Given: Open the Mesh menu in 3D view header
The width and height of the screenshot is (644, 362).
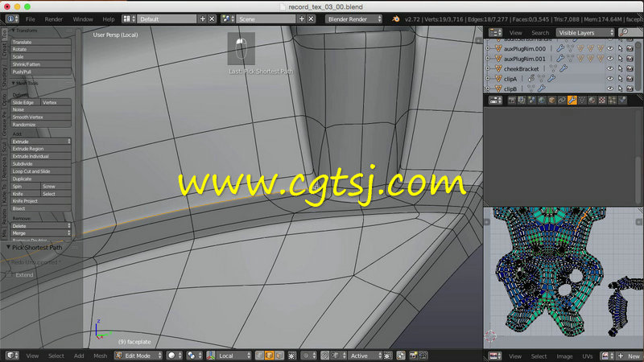Looking at the screenshot, I should 100,356.
